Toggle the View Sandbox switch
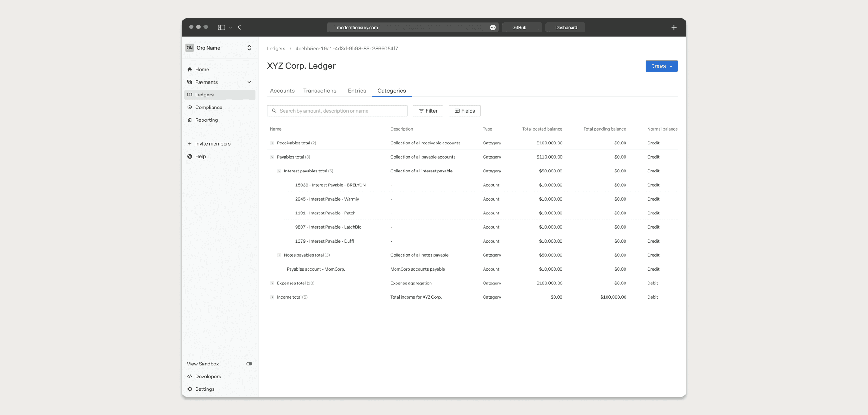 (249, 364)
